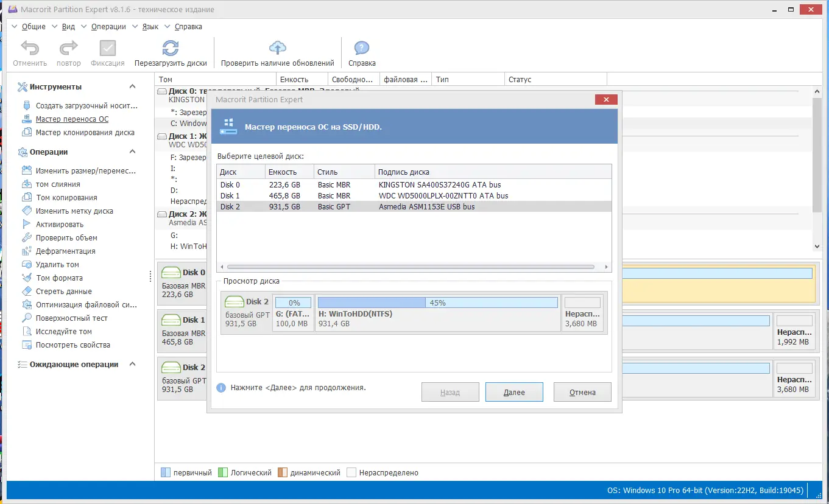Screen dimensions: 829x504
Task: Click the Стиль column header in wizard
Action: (x=344, y=172)
